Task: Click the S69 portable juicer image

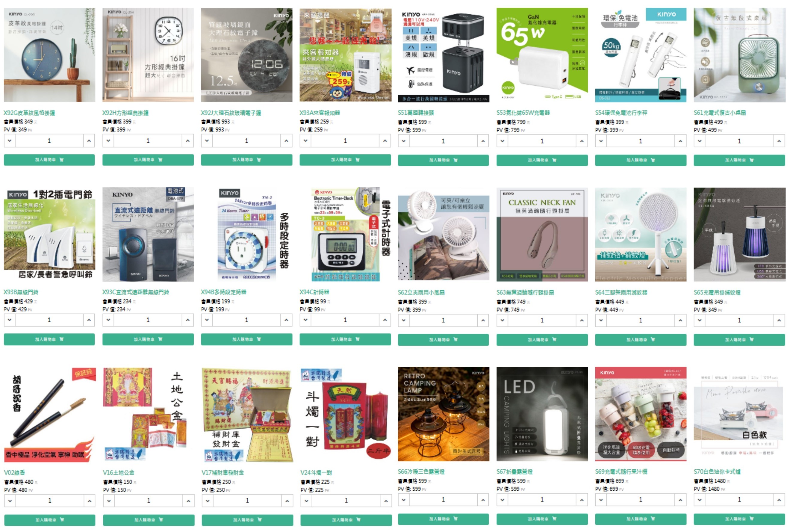Action: click(640, 414)
